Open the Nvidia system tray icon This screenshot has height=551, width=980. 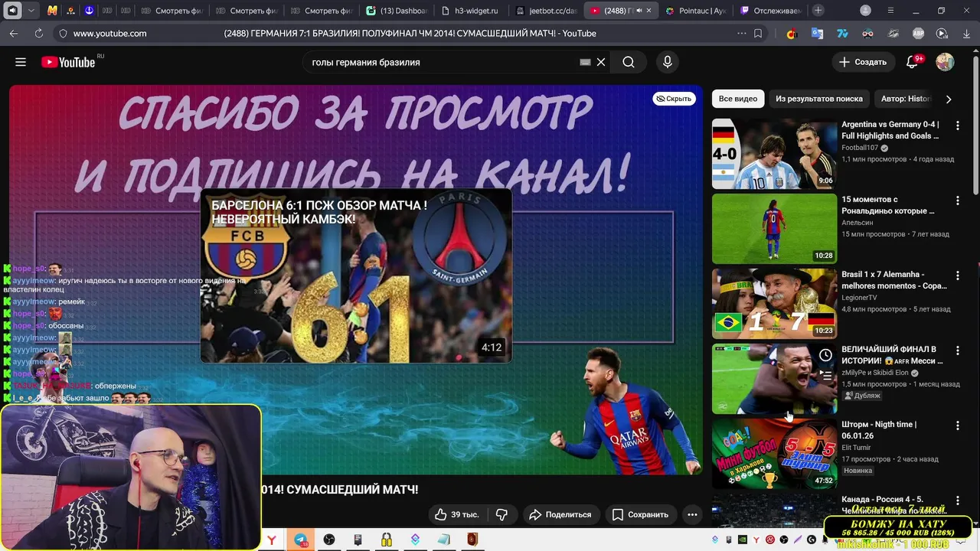click(x=743, y=540)
